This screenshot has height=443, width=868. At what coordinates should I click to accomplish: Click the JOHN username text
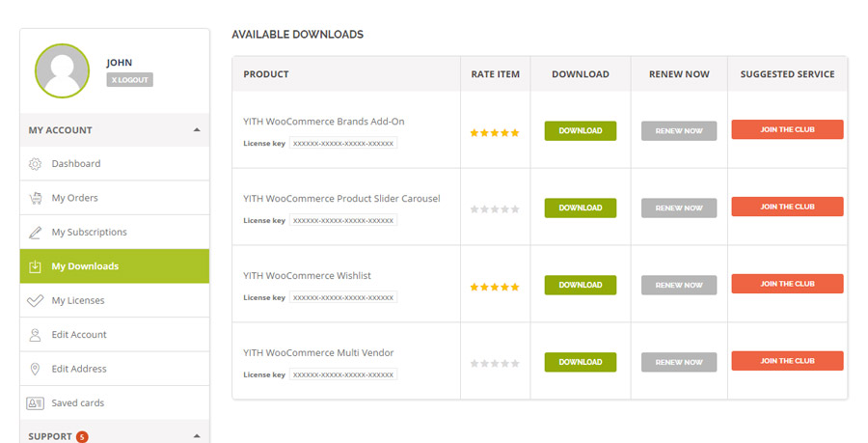[x=120, y=63]
